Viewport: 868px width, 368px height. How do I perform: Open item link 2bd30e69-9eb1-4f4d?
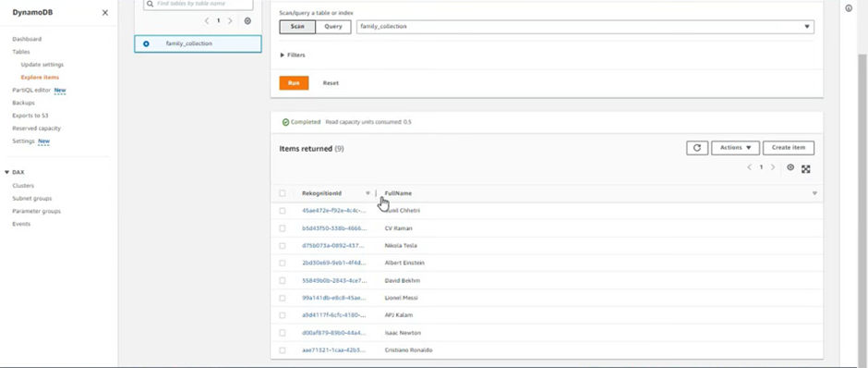pos(334,263)
